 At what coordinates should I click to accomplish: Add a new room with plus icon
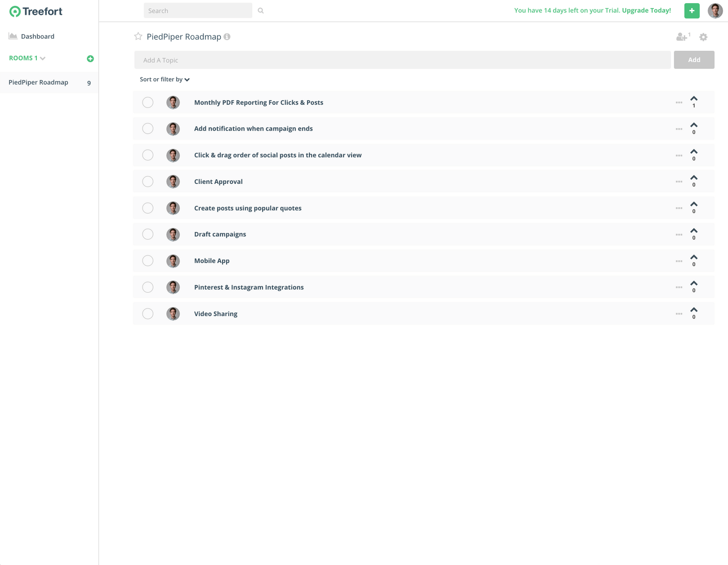(x=90, y=59)
